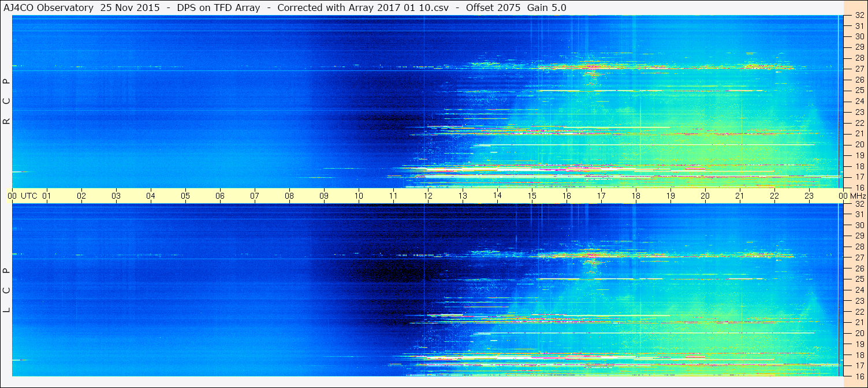This screenshot has height=388, width=868.
Task: Click '17' on the RCP frequency scale
Action: 859,177
